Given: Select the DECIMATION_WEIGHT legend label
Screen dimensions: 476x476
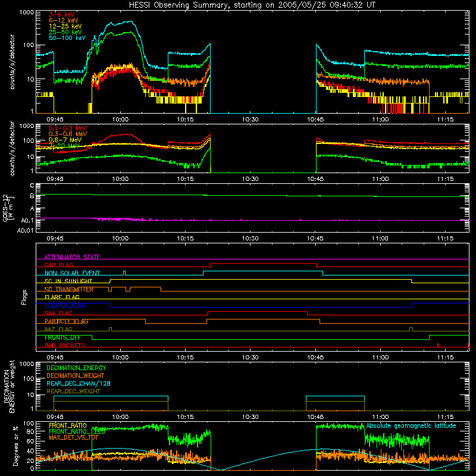Looking at the screenshot, I should (76, 376).
